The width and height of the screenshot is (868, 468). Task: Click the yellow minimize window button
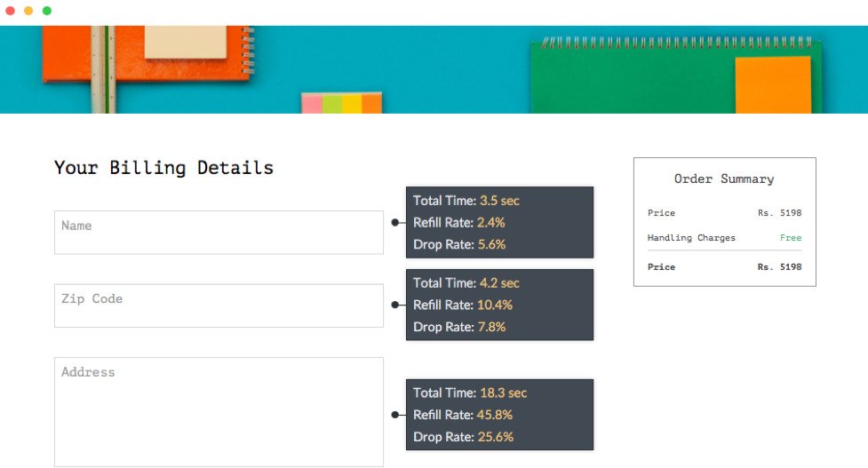tap(28, 11)
